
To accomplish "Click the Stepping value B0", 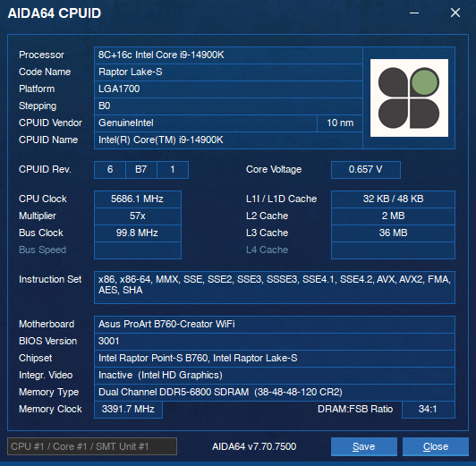I will point(228,106).
